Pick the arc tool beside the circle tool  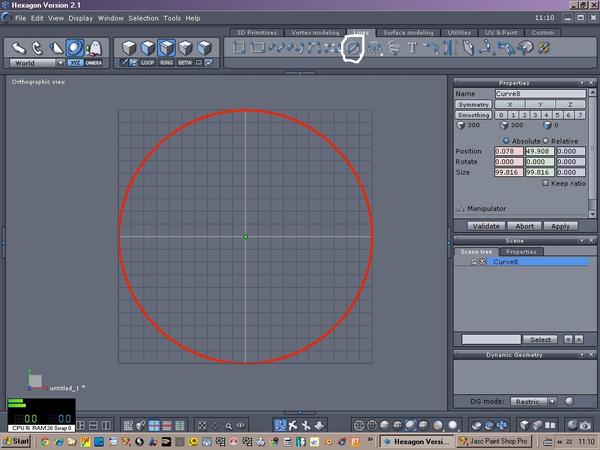pos(375,48)
